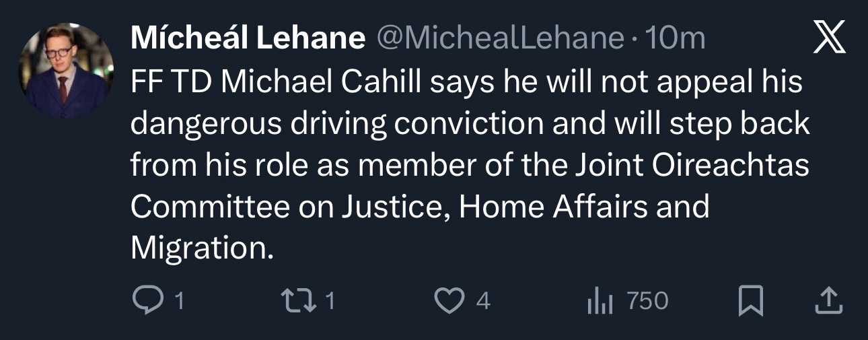Image resolution: width=868 pixels, height=340 pixels.
Task: Click the like count of 4
Action: coord(482,301)
